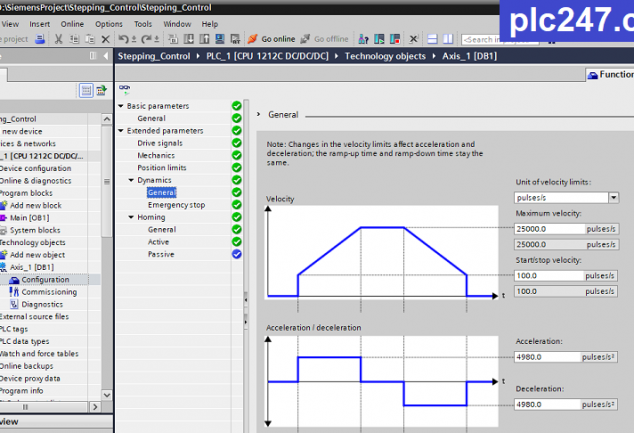Toggle the General section header arrow
This screenshot has height=433, width=634.
point(259,114)
